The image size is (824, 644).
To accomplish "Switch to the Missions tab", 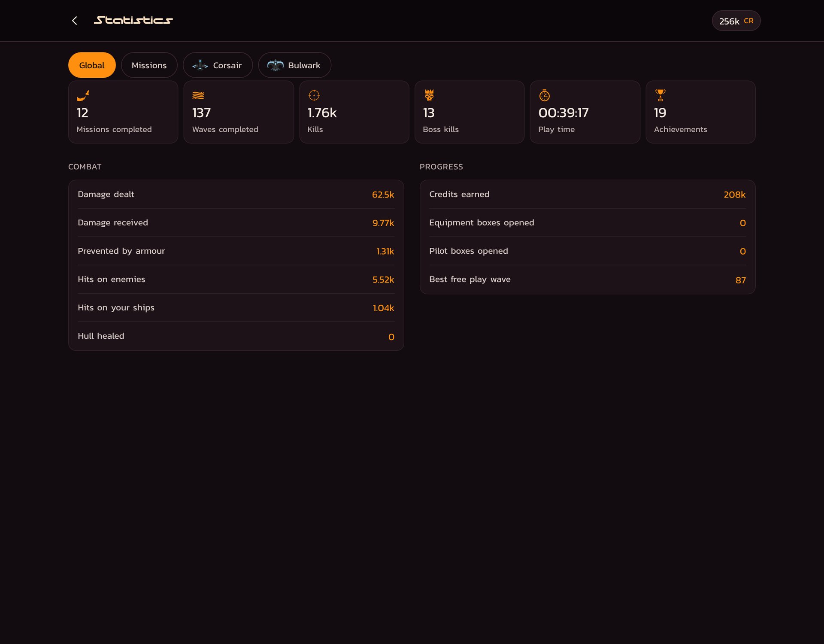I will 149,65.
